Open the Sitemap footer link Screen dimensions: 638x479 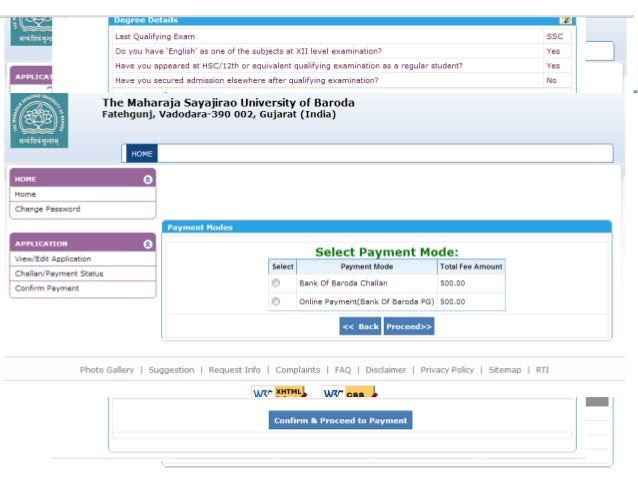click(x=505, y=370)
